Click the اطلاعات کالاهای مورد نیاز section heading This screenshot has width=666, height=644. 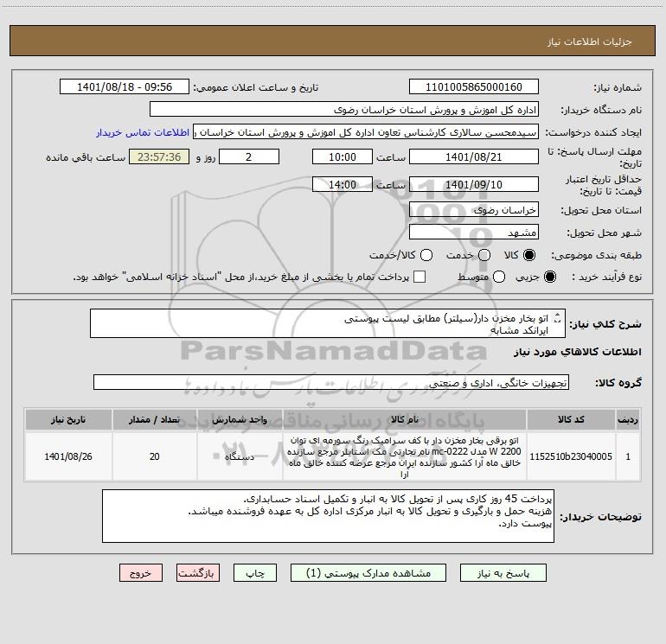577,352
